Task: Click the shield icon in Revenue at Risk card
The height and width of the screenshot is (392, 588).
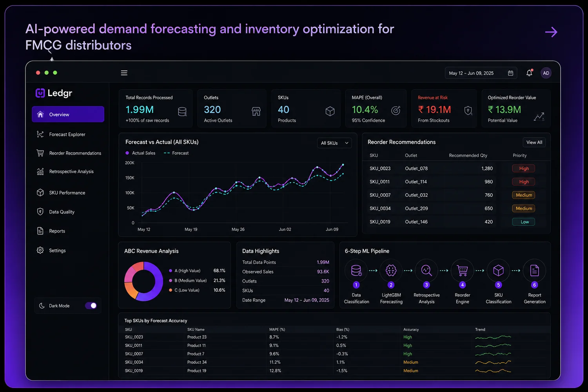Action: 468,111
